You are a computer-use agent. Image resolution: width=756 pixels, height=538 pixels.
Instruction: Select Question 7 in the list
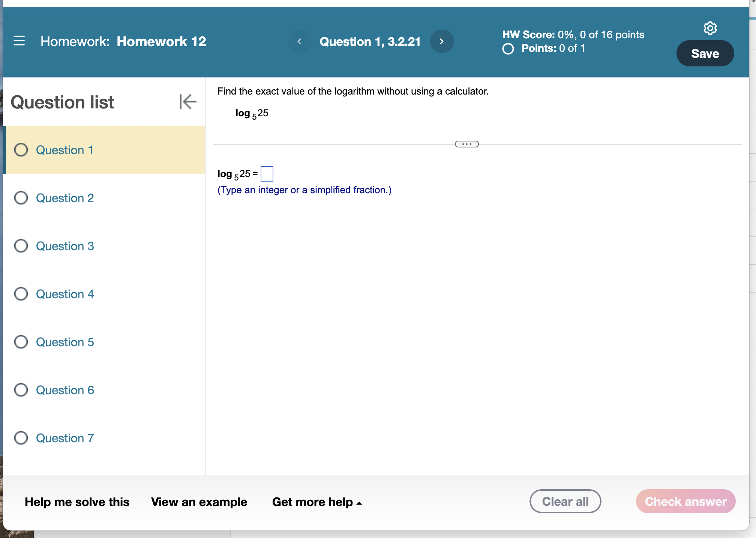(65, 438)
